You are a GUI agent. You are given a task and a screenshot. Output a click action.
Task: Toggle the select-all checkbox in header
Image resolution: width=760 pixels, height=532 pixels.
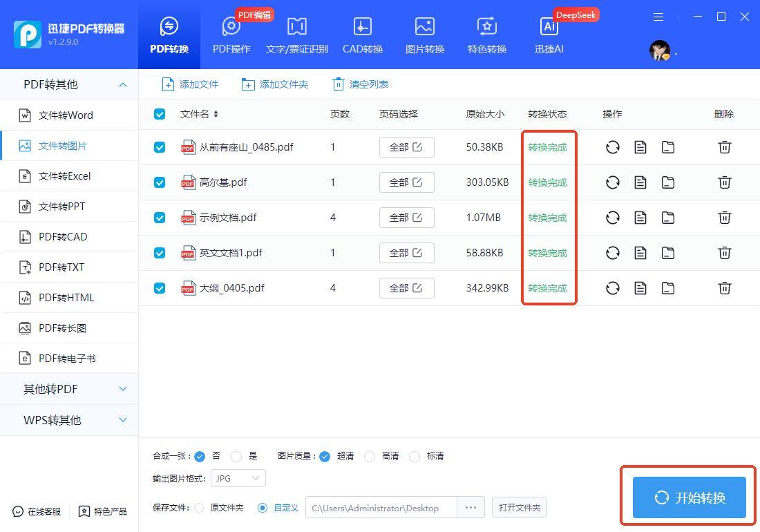coord(160,114)
